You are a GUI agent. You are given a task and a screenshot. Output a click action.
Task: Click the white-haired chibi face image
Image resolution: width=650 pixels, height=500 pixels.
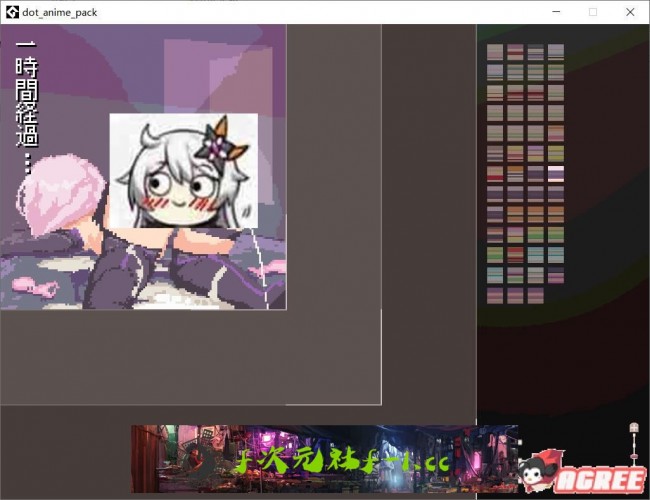pos(183,169)
